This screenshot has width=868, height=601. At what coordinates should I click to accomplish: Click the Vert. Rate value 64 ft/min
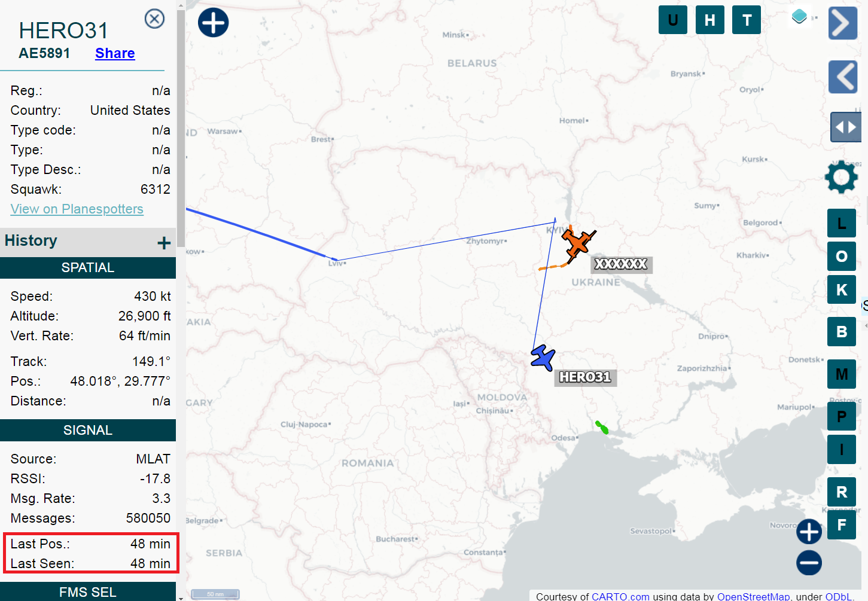(145, 336)
